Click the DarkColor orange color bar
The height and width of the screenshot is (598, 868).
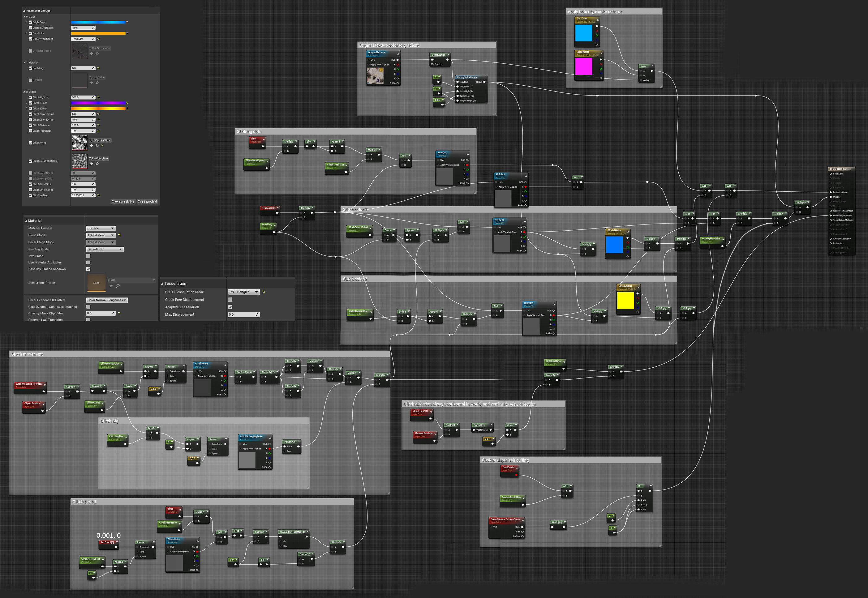coord(98,33)
